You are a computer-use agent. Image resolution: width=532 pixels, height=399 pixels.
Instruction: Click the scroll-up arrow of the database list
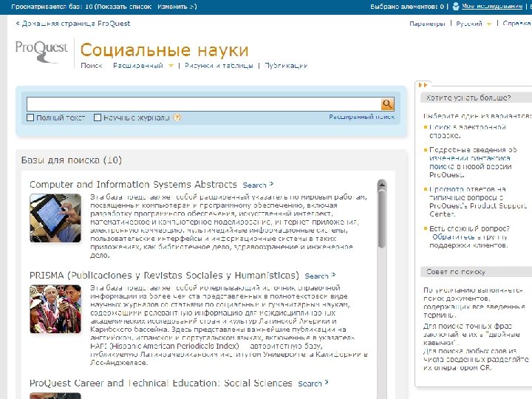(382, 185)
